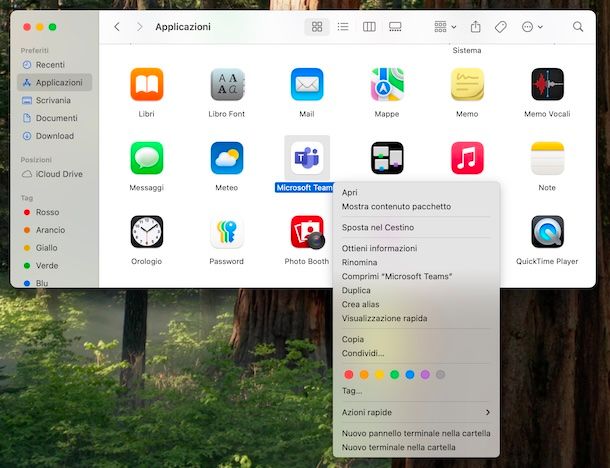Choose Sposta nel Cestino
The height and width of the screenshot is (468, 610).
416,228
